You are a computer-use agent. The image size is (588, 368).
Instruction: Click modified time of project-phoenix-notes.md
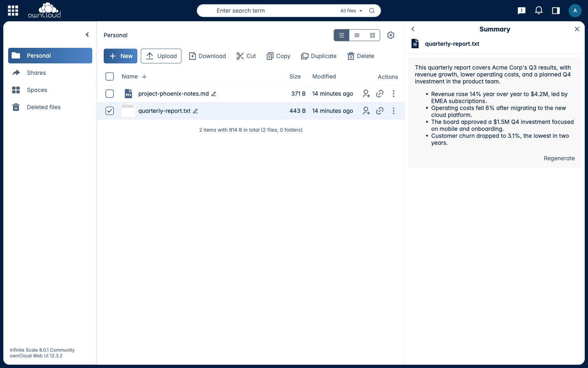332,94
